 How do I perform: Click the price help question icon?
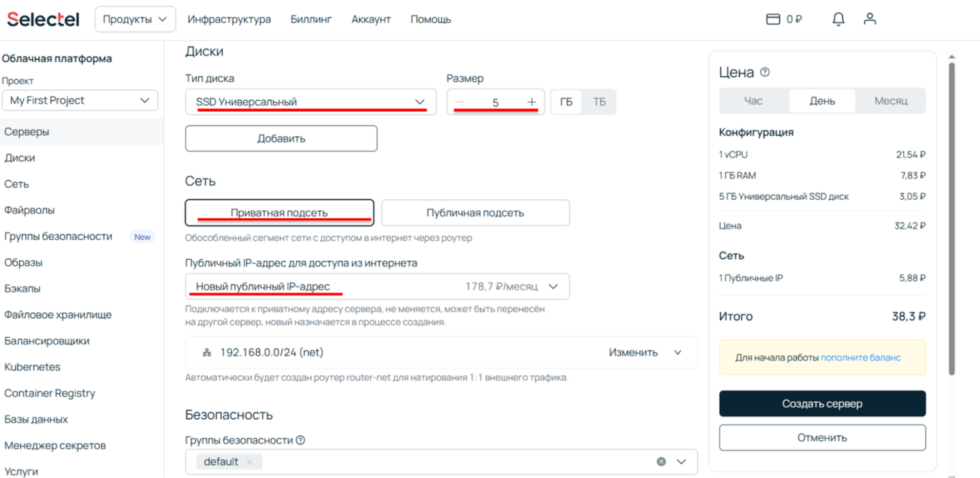pos(765,73)
